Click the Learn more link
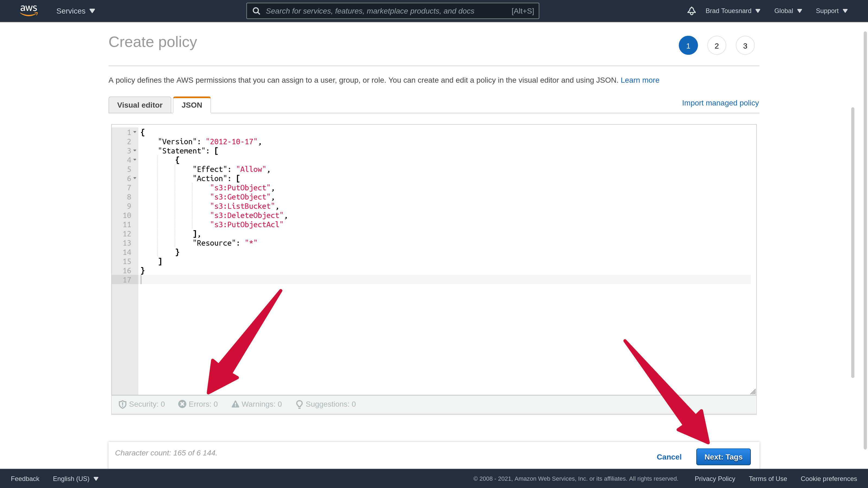 click(640, 80)
